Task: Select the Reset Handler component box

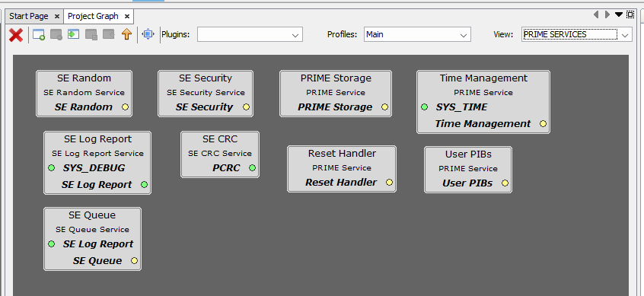Action: 342,169
